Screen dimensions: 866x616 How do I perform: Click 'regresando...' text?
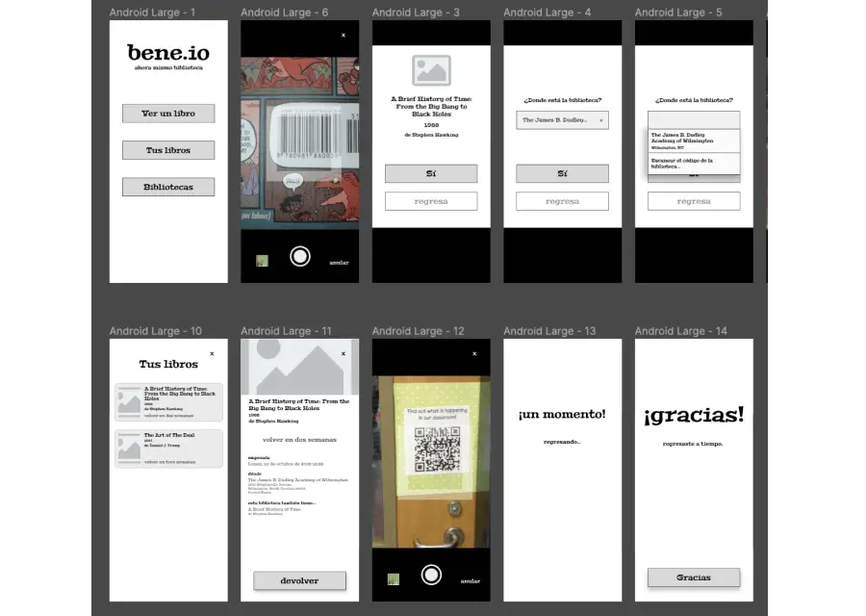pyautogui.click(x=562, y=442)
